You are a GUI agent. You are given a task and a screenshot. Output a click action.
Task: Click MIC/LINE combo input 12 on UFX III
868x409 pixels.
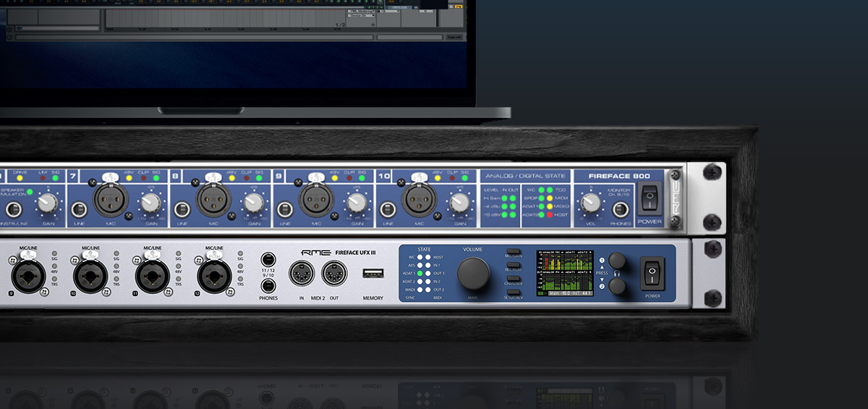point(215,275)
